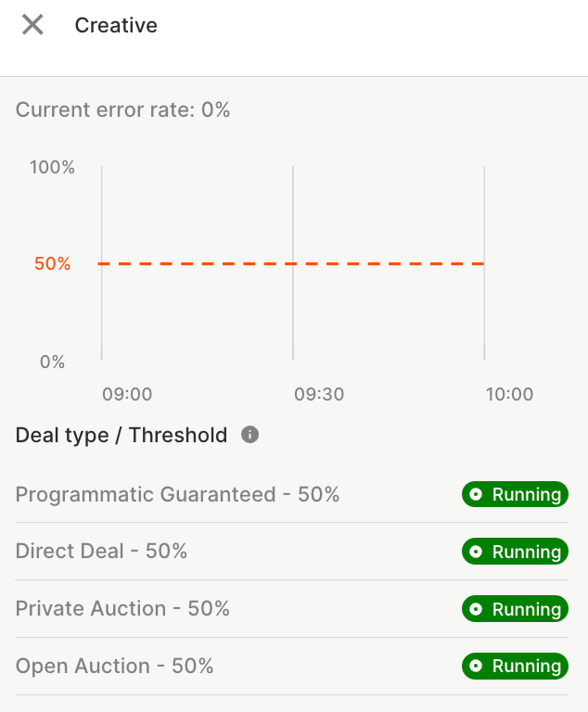
Task: Click the Running status badge for Programmatic Guaranteed
Action: pos(515,495)
